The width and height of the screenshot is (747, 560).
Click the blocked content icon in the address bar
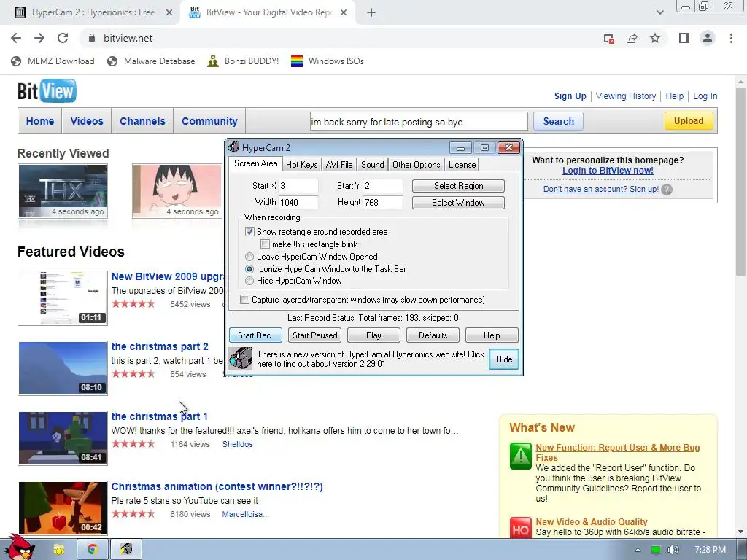[608, 39]
